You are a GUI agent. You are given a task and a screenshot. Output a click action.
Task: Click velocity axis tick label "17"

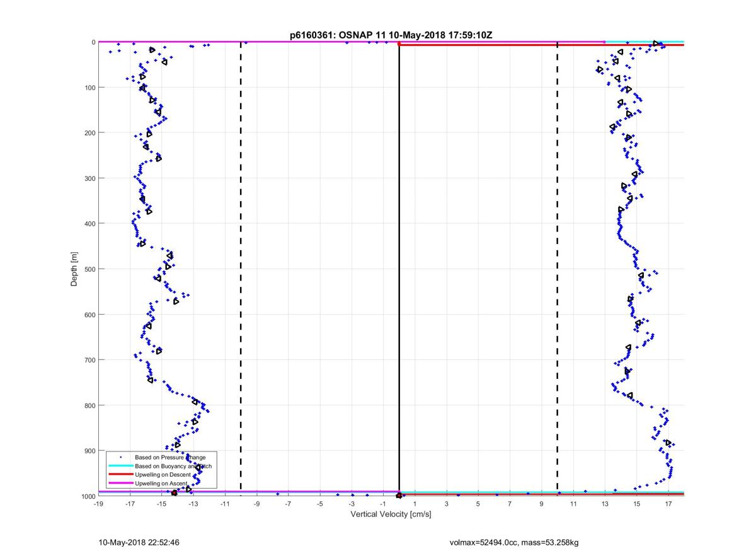pos(668,504)
